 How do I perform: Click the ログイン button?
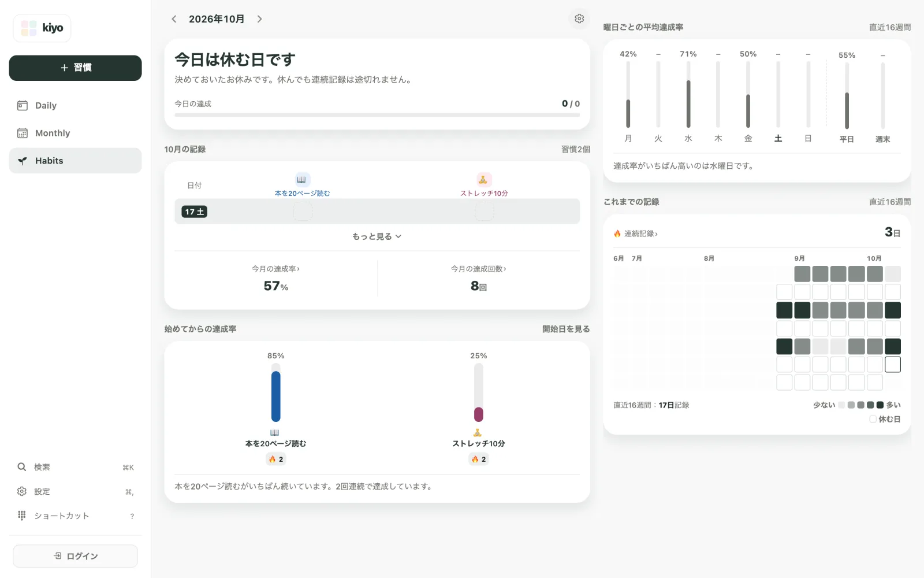click(x=76, y=556)
